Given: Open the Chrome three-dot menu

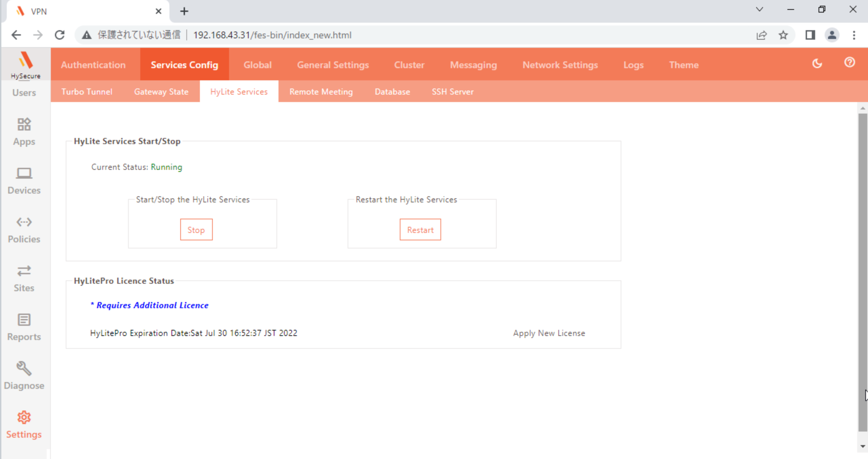Looking at the screenshot, I should coord(854,35).
